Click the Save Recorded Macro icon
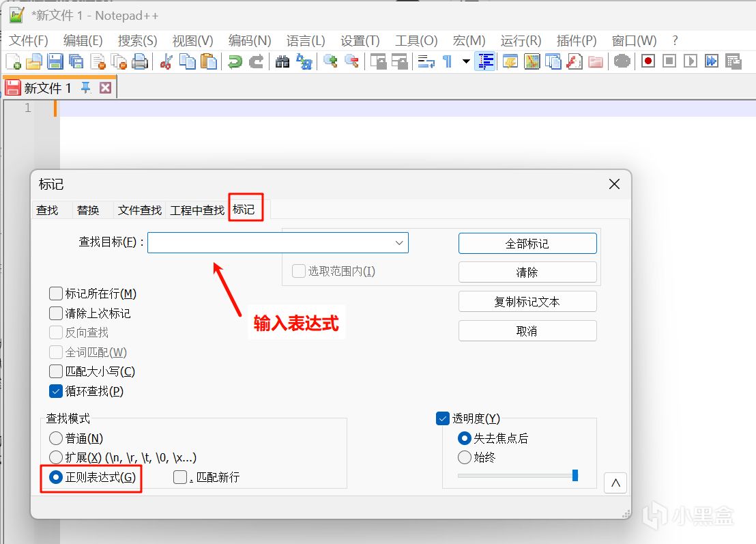The image size is (756, 544). click(733, 61)
